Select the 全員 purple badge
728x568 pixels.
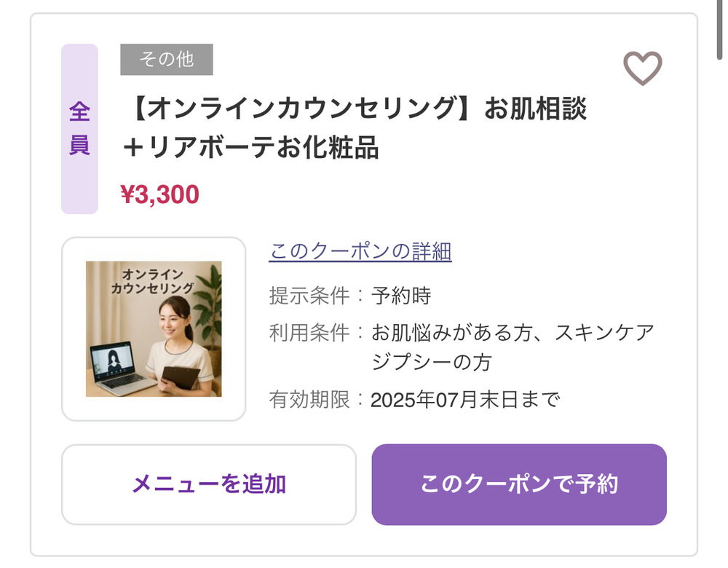(80, 129)
